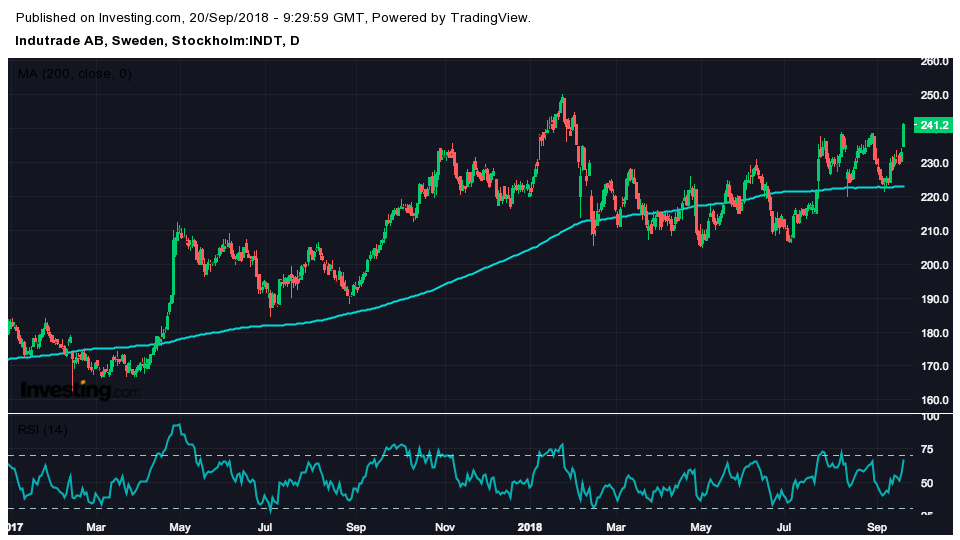Image resolution: width=960 pixels, height=540 pixels.
Task: Click the 75 label on RSI scale
Action: pos(927,450)
